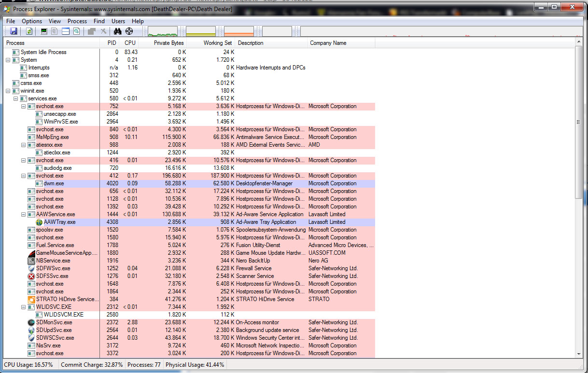Sort by the PID column header
This screenshot has height=373, width=588.
[x=110, y=43]
